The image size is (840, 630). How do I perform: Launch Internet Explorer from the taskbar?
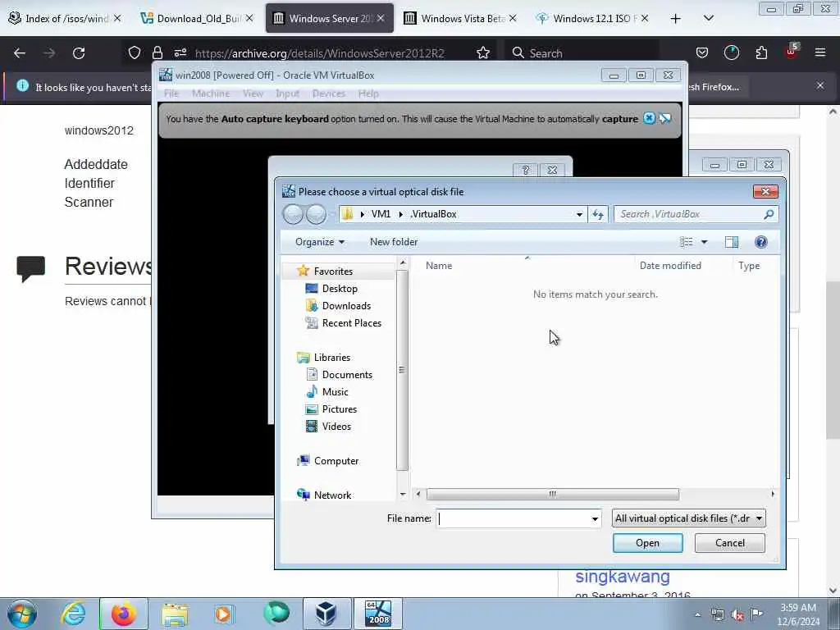pyautogui.click(x=74, y=614)
